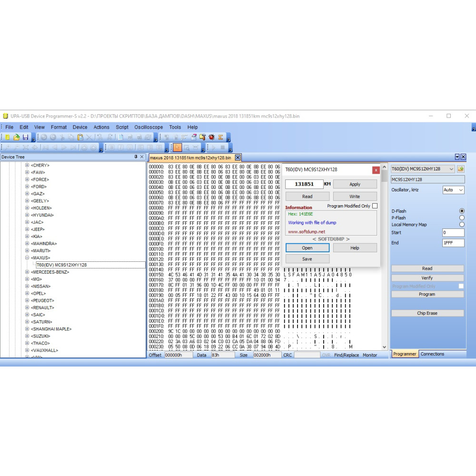
Task: Expand the MERCEDES-BENZ tree node
Action: [x=27, y=272]
